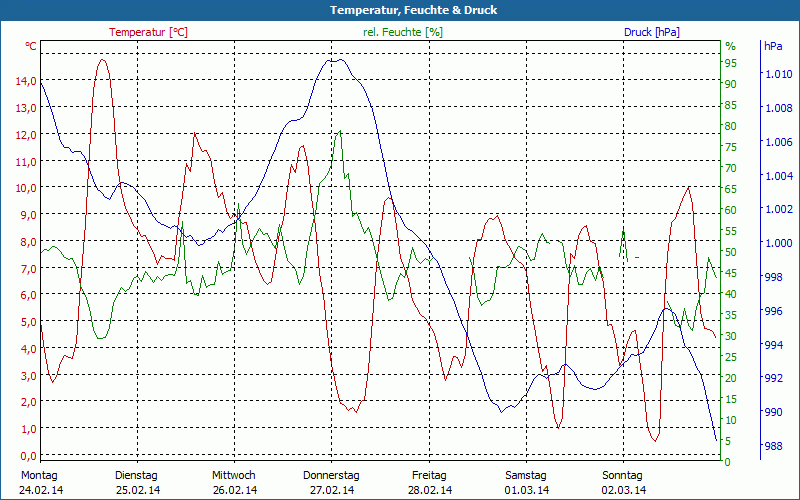The width and height of the screenshot is (800, 500).
Task: Click the 'Dienstag' day label
Action: tap(136, 475)
